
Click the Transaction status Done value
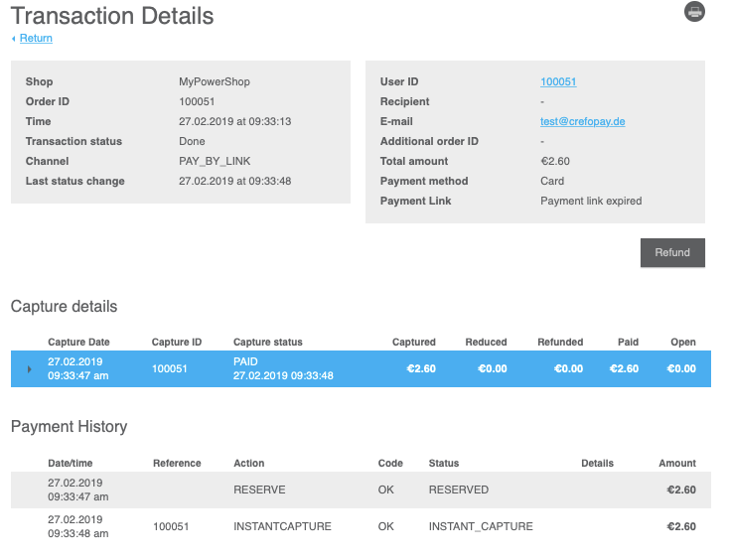(192, 141)
